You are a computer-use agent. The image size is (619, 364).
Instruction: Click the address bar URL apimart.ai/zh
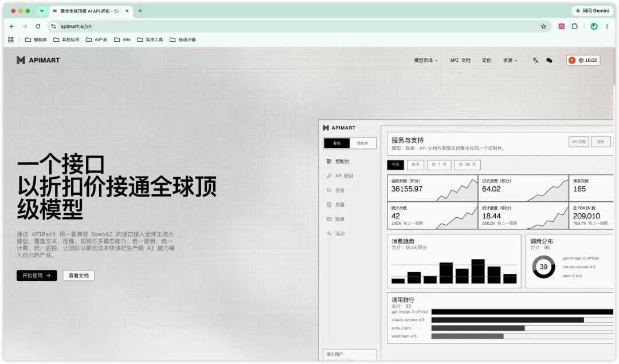click(x=76, y=26)
